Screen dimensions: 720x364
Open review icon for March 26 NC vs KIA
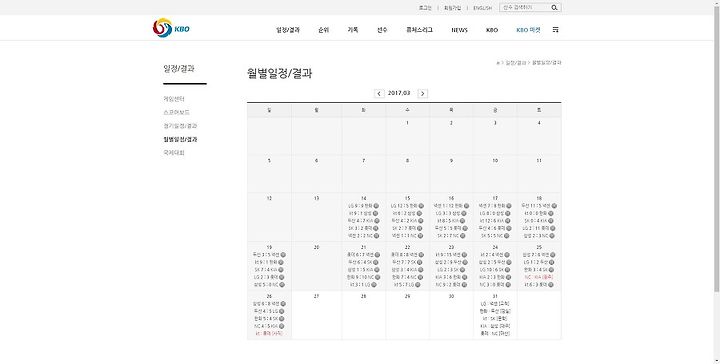[281, 326]
